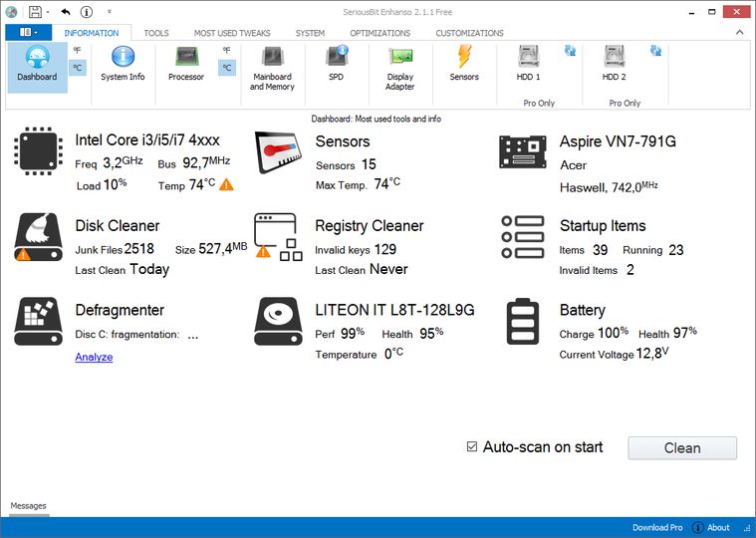Open Mainboard and Memory info
This screenshot has width=756, height=538.
click(272, 69)
